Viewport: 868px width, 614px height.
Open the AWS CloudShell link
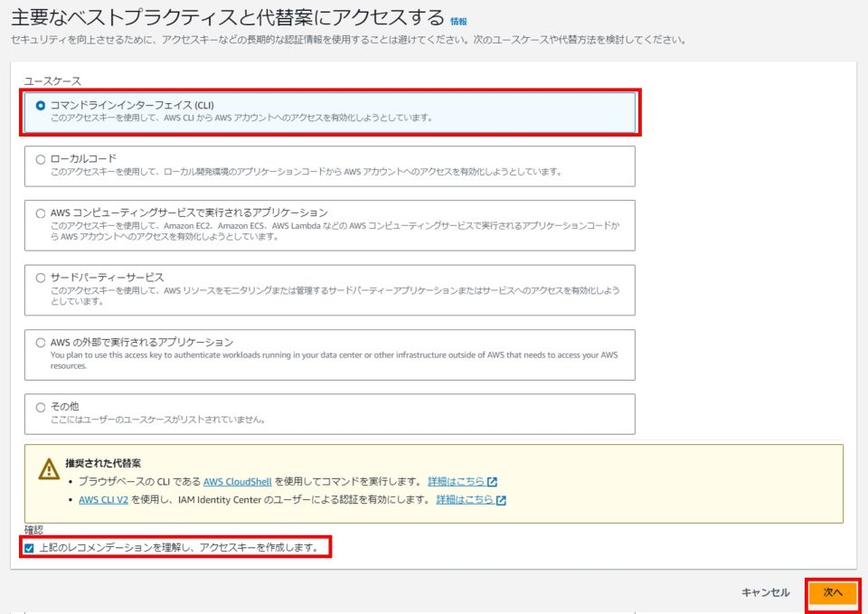coord(239,480)
